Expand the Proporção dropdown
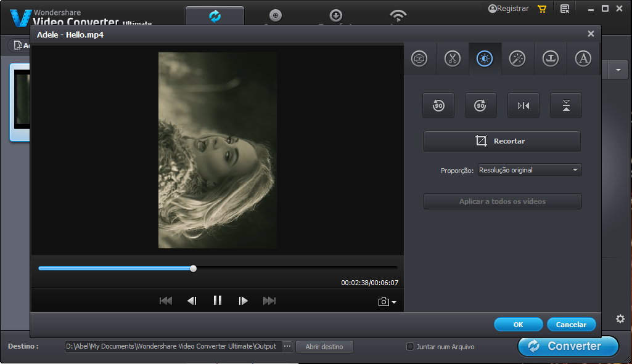Screen dimensions: 632x364 click(530, 170)
